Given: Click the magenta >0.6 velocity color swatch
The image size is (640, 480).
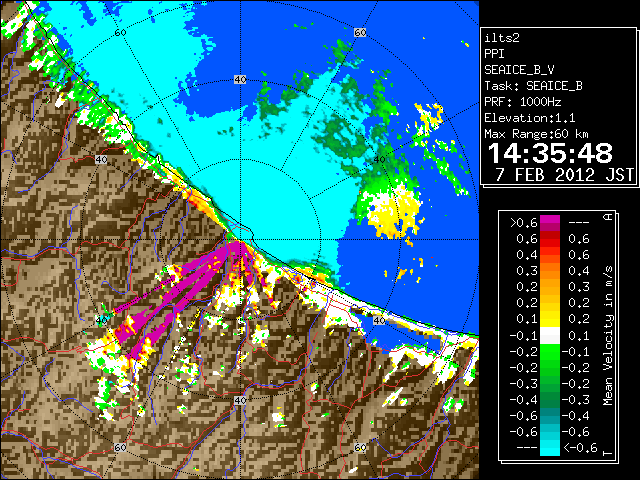Looking at the screenshot, I should coord(550,223).
